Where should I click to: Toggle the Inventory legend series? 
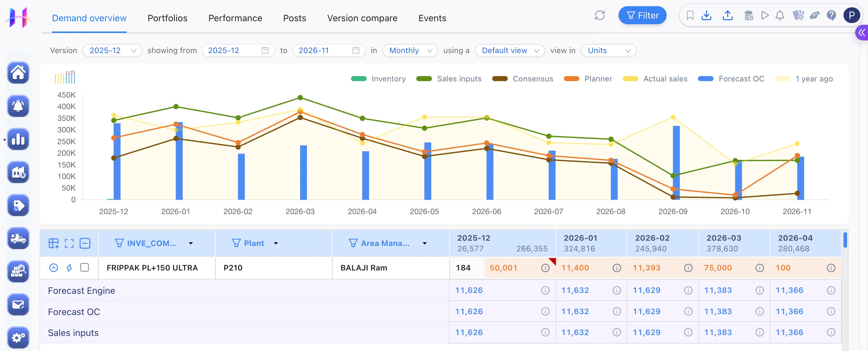click(378, 79)
